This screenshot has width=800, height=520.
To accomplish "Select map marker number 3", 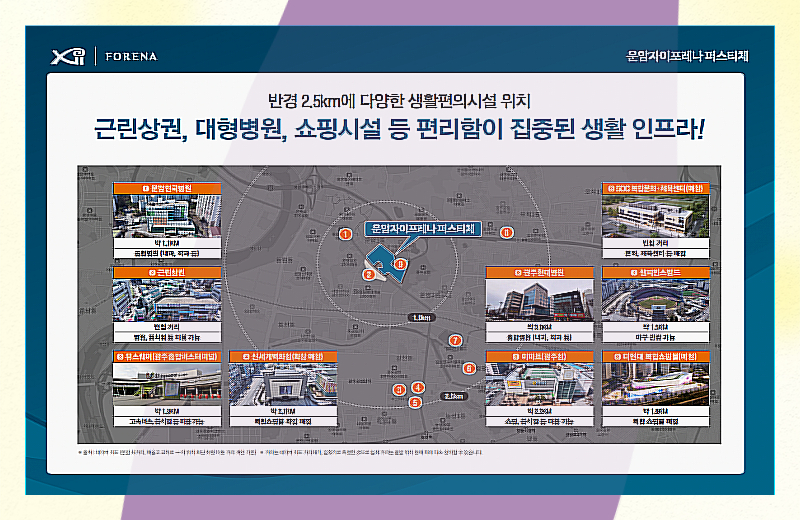I will click(x=399, y=390).
